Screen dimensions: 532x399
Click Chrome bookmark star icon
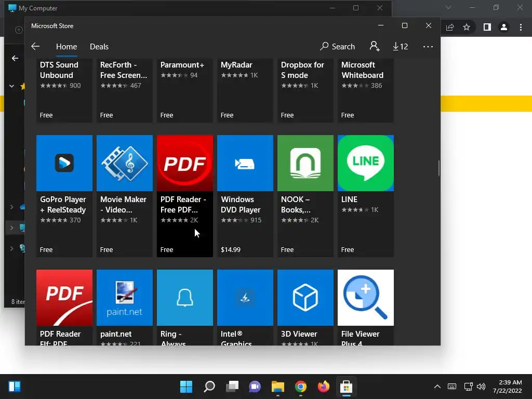pyautogui.click(x=467, y=27)
